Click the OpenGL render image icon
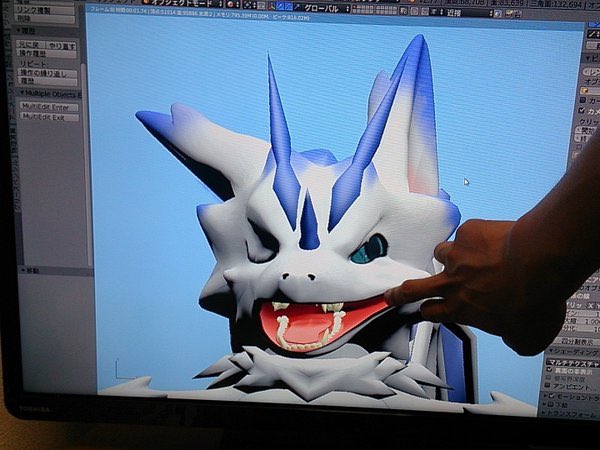Screen dimensions: 600x450 point(509,14)
